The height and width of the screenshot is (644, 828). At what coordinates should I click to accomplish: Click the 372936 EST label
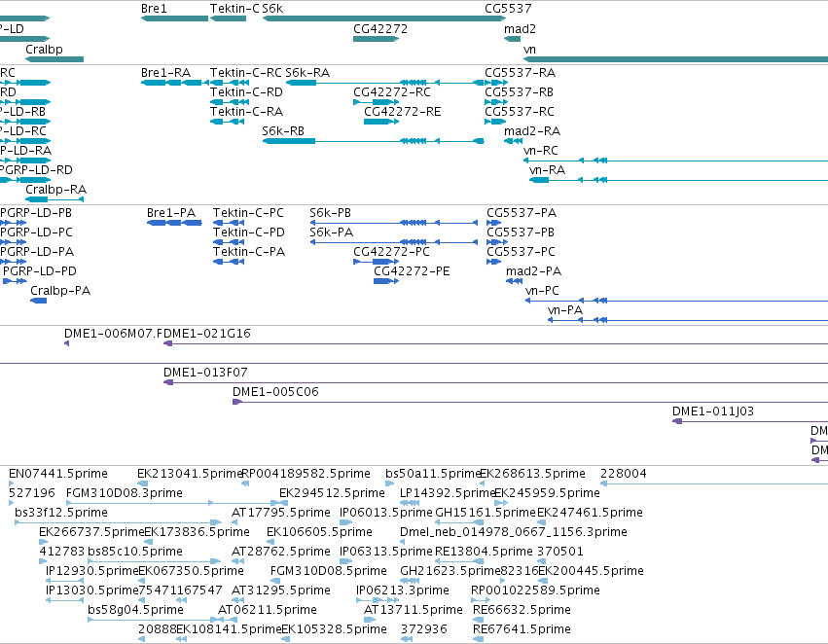[424, 629]
